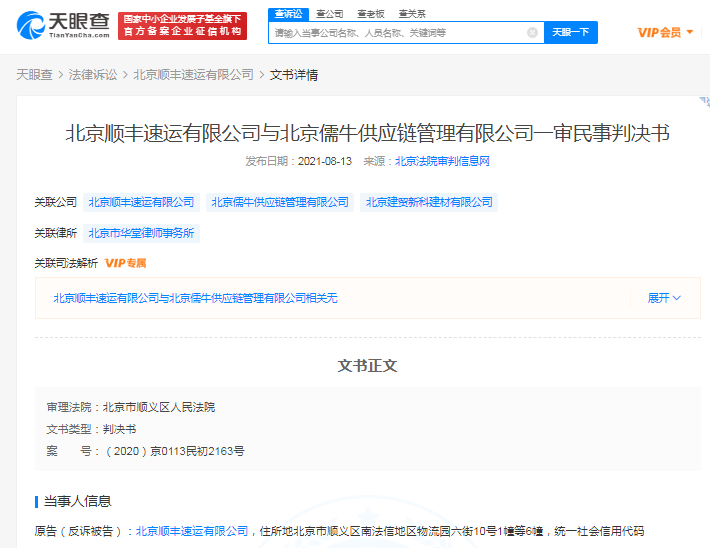Go to 天眼查 breadcrumb link
The width and height of the screenshot is (710, 548).
coord(34,75)
